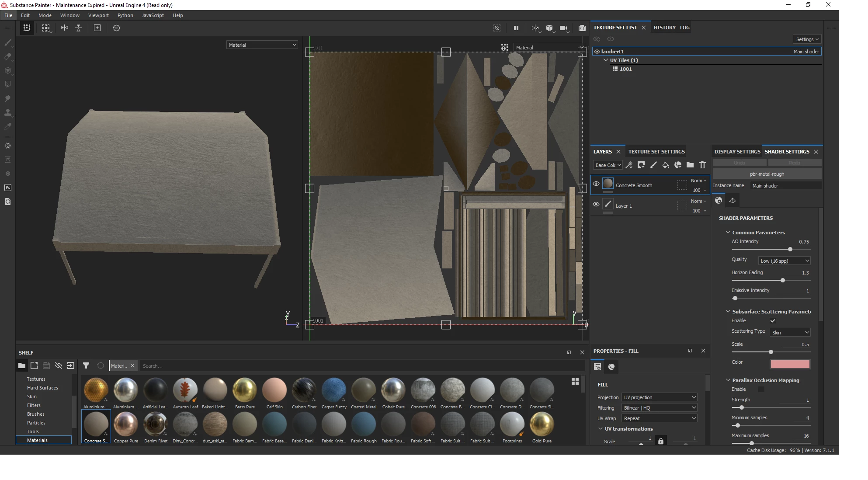The image size is (868, 480).
Task: Hide the Concrete Smooth layer
Action: click(596, 184)
